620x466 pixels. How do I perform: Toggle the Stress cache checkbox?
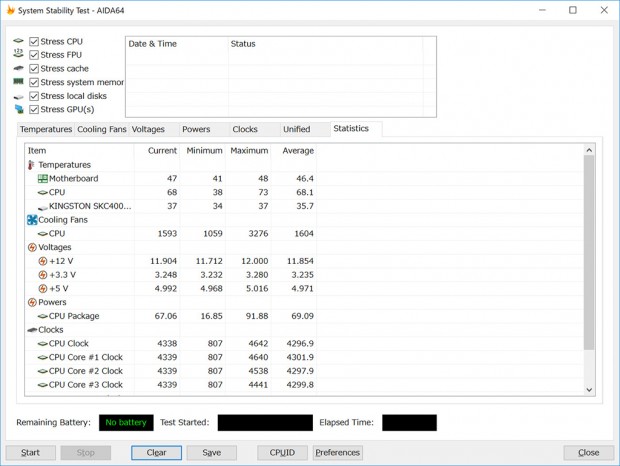tap(34, 69)
